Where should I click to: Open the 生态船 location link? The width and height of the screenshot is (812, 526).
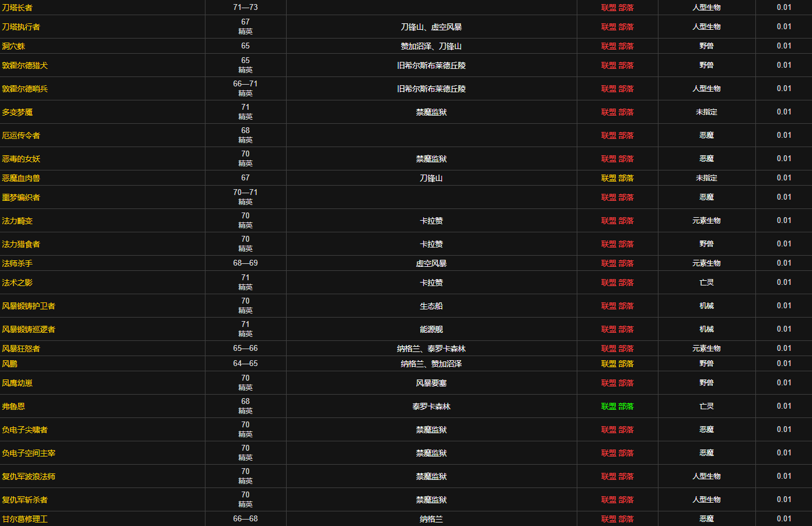coord(431,306)
